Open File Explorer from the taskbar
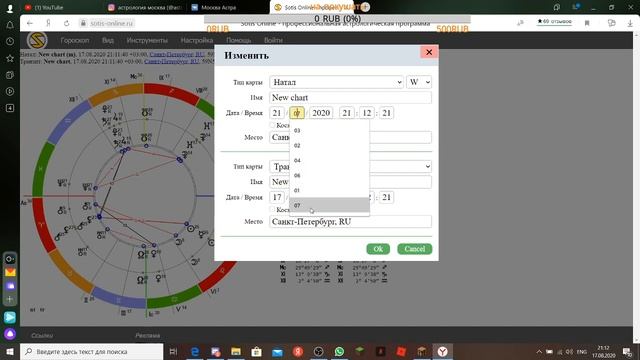This screenshot has height=360, width=640. [236, 351]
